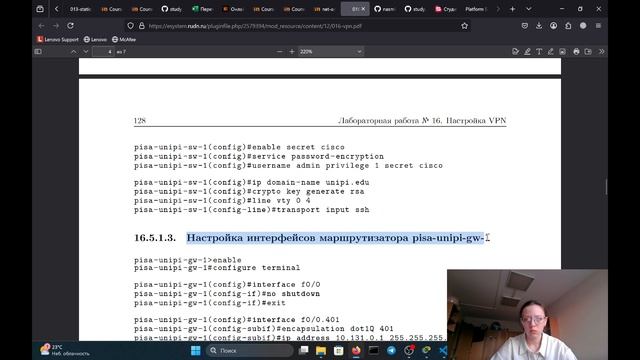Go forward in browser history
This screenshot has height=360, width=640.
[56, 26]
